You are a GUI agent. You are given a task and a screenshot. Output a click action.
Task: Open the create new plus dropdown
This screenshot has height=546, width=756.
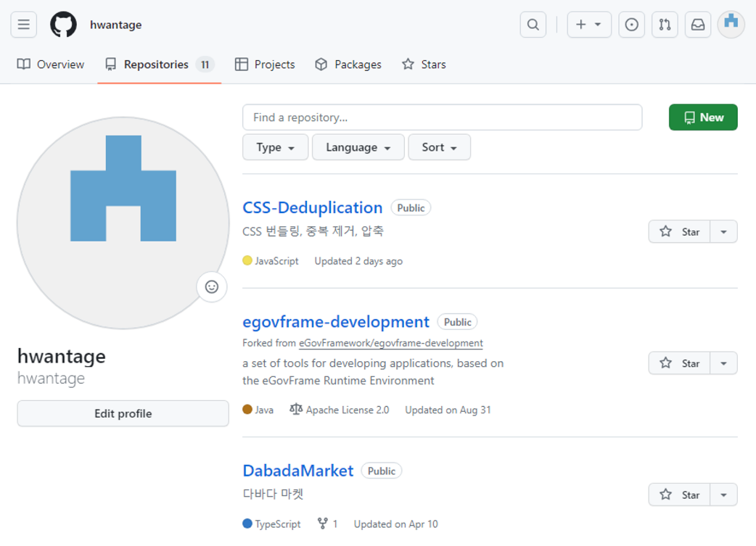[x=588, y=25]
